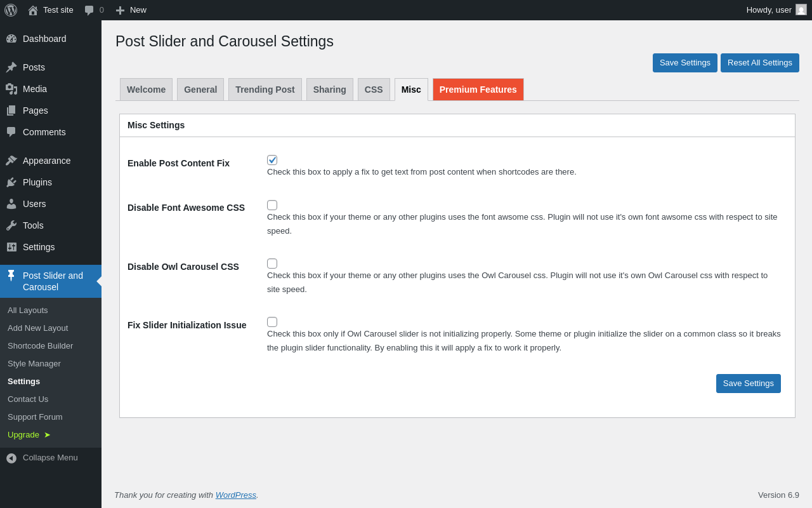Check Disable Owl Carousel CSS box
Screen dimensions: 812x508
[x=272, y=264]
